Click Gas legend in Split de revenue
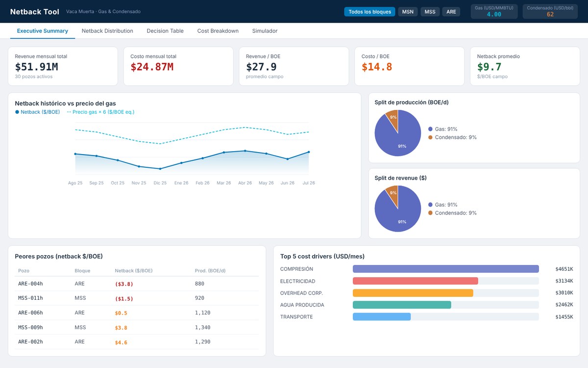Viewport: 588px width, 368px height. (x=442, y=205)
